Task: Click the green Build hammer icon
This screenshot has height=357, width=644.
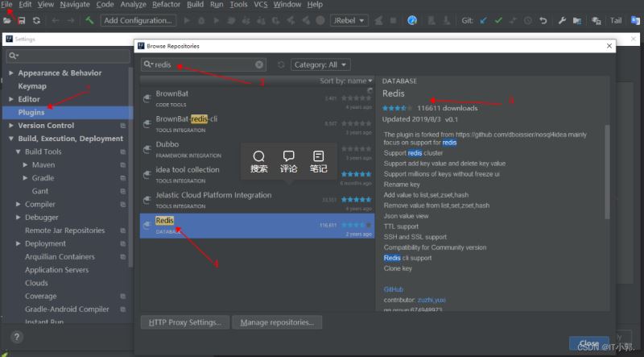Action: [89, 20]
